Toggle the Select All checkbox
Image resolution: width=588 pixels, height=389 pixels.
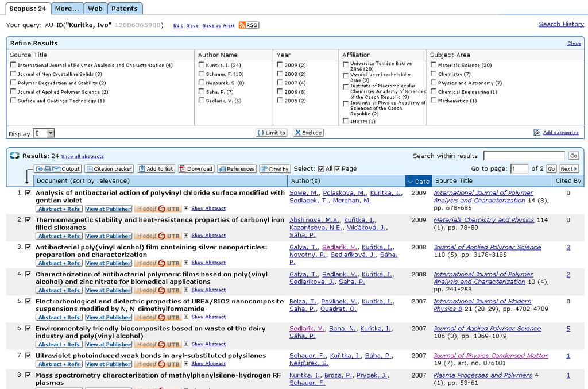coord(321,169)
